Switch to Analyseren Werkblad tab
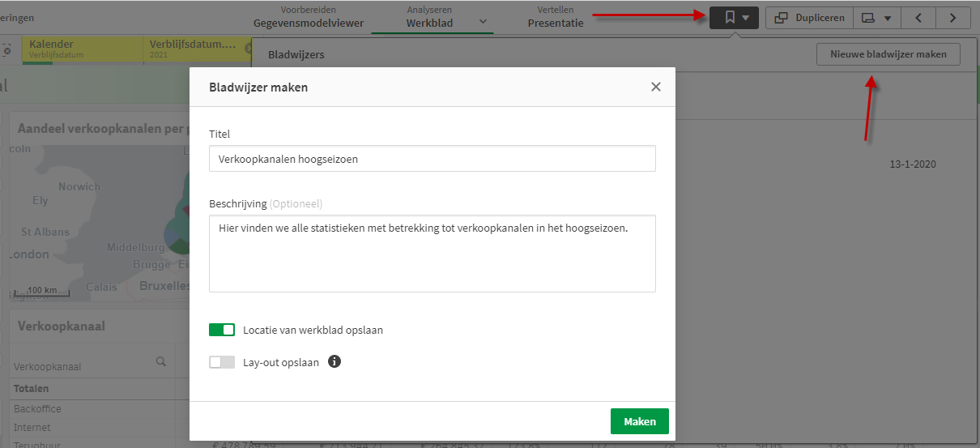 (x=429, y=17)
